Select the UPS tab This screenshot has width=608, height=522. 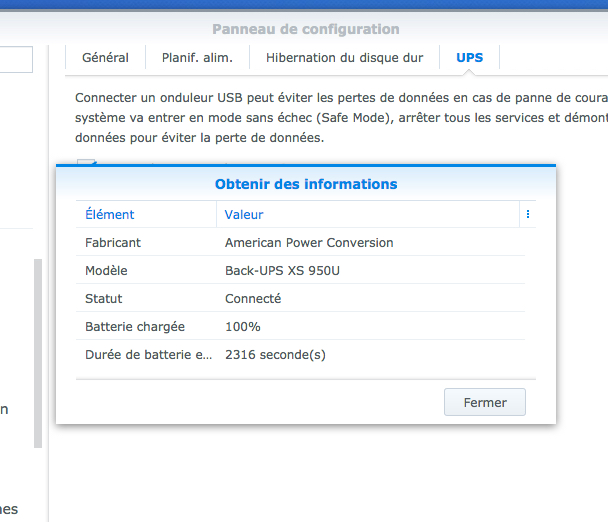coord(469,58)
